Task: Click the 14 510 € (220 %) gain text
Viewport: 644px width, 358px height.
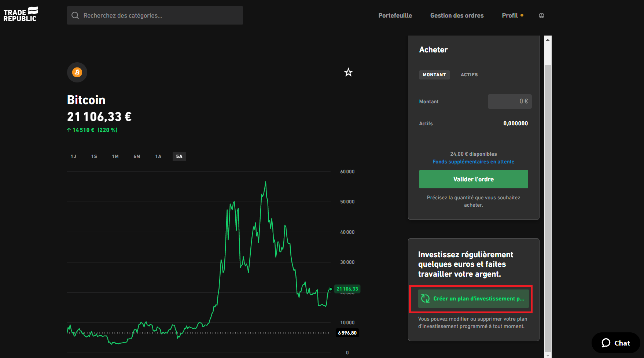Action: click(92, 130)
